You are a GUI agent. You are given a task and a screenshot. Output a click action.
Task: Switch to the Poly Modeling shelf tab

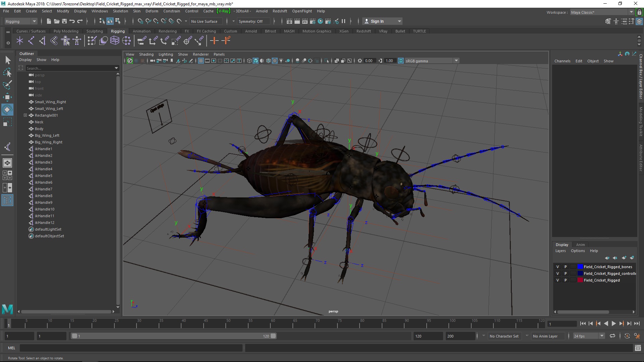click(x=66, y=31)
